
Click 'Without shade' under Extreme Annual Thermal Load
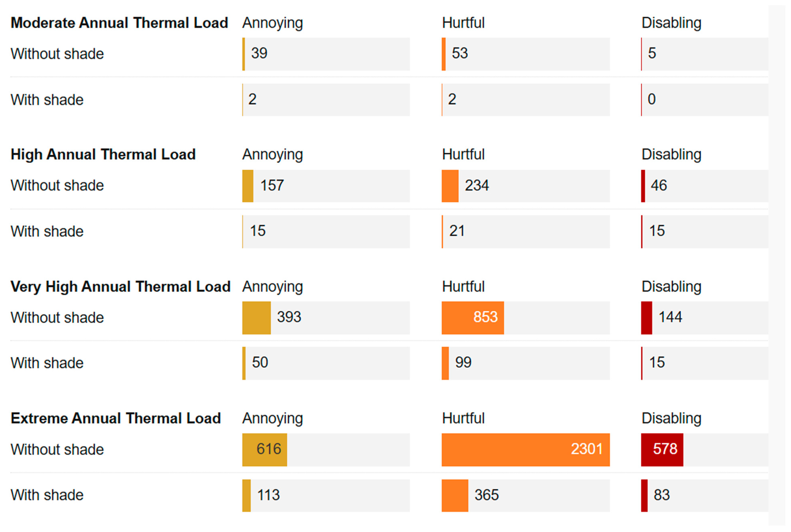coord(57,450)
